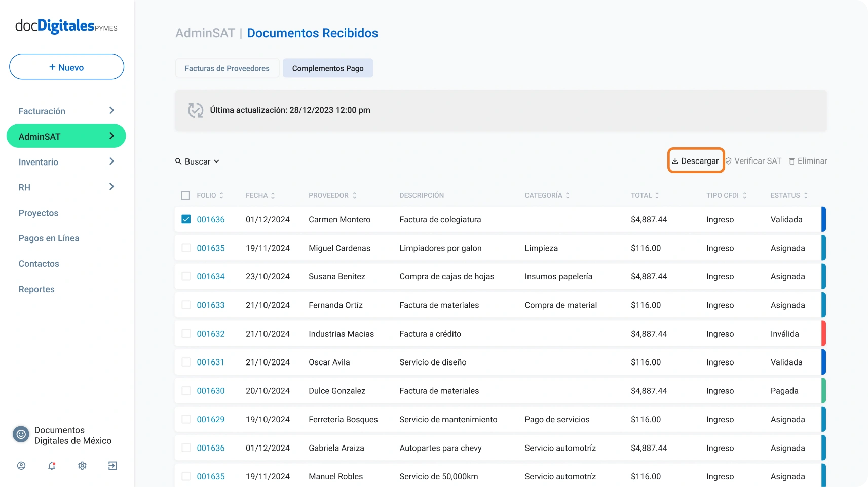Toggle the select-all checkbox in table header

(x=185, y=195)
